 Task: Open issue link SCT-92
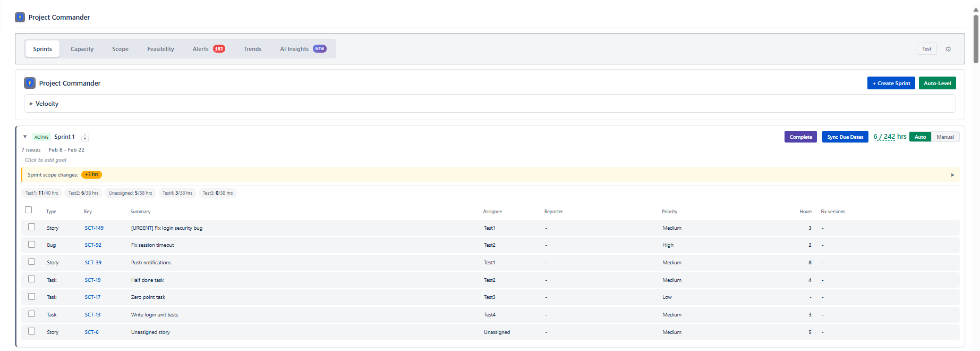coord(93,245)
